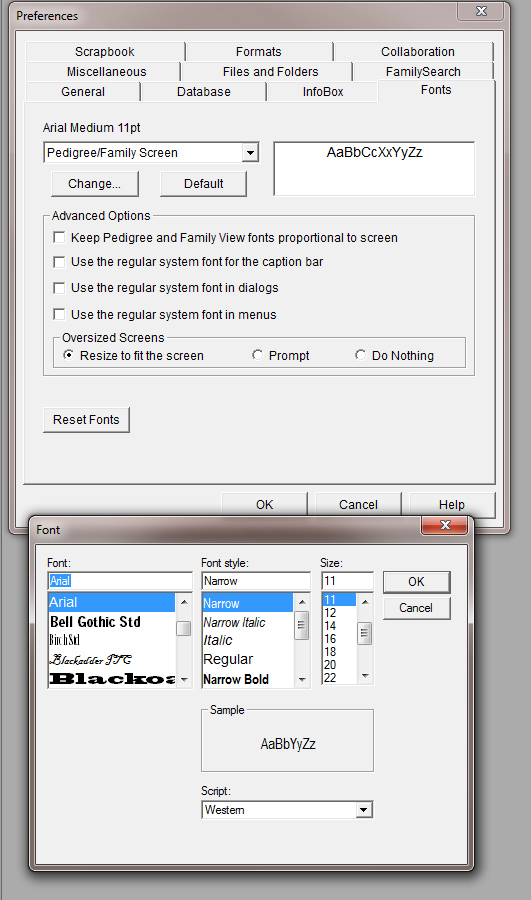
Task: Open the Database tab
Action: pyautogui.click(x=204, y=92)
